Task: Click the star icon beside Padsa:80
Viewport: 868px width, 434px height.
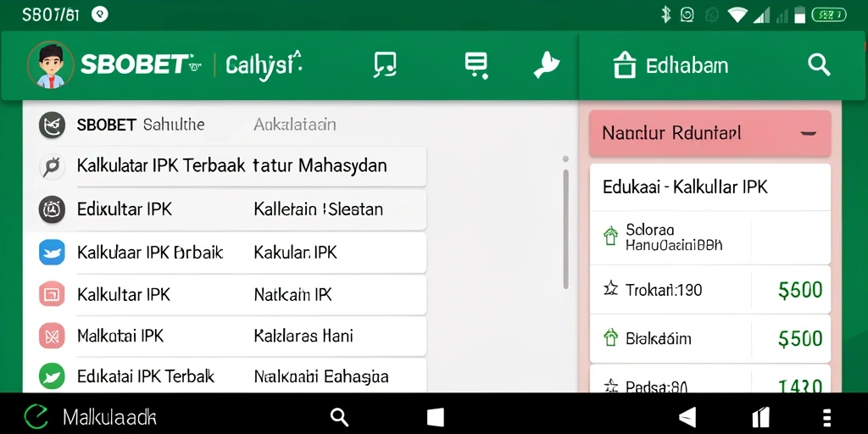Action: click(x=610, y=386)
